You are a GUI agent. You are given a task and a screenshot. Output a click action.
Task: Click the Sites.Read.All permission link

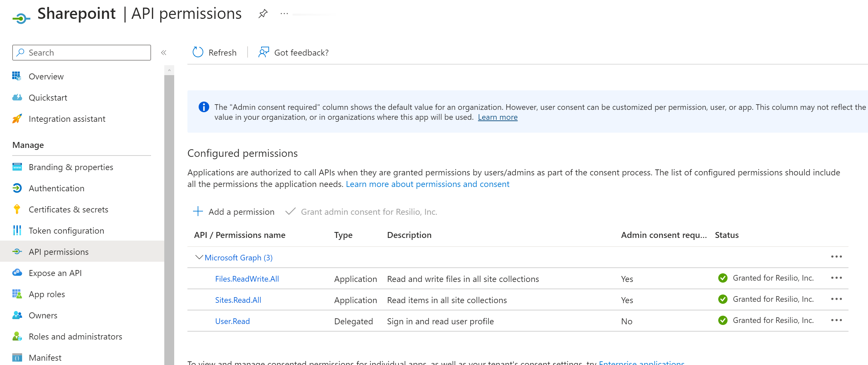click(238, 300)
